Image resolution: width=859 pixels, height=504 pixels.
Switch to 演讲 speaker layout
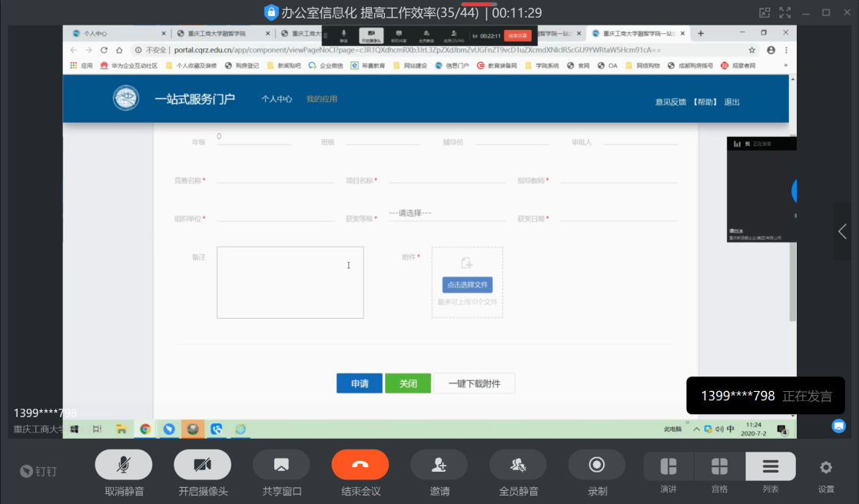(x=668, y=466)
